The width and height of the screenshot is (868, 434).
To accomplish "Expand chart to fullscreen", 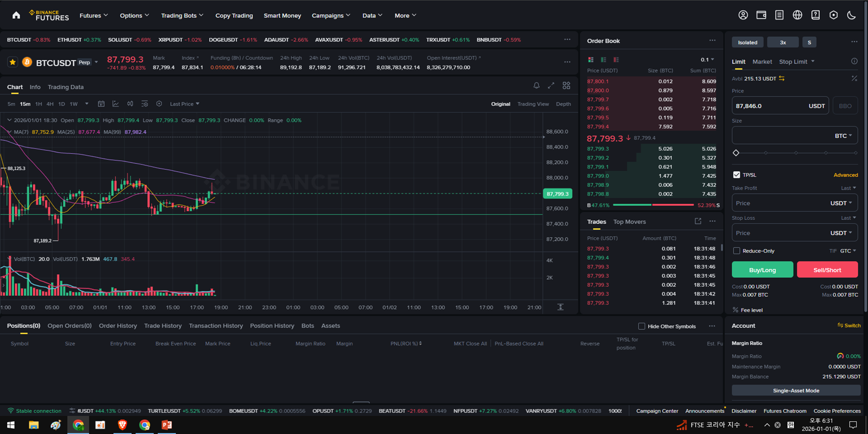I will 551,86.
